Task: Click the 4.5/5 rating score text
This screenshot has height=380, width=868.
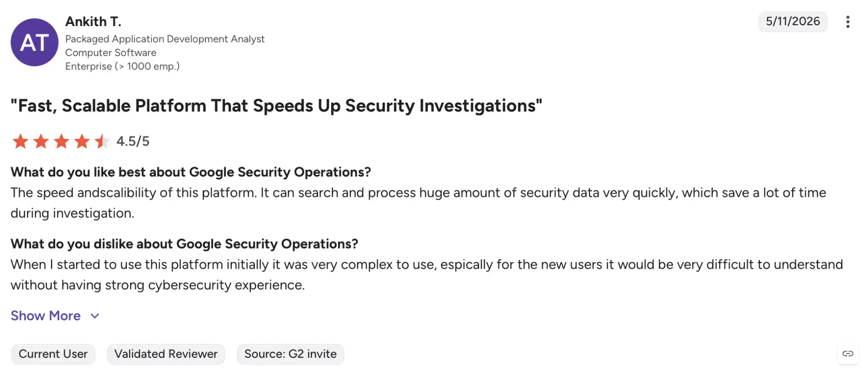Action: point(133,141)
